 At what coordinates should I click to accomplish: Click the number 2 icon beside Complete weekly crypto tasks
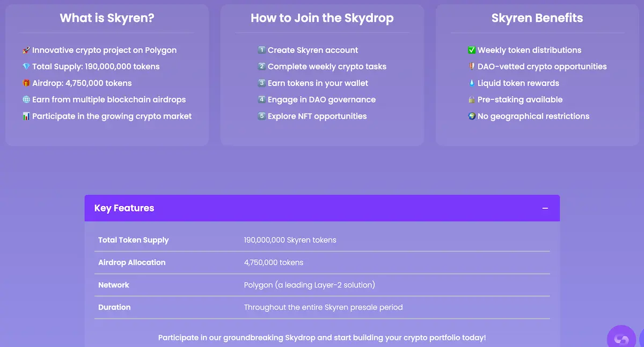262,67
